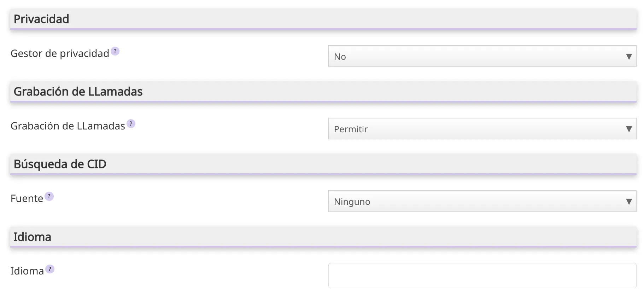Show help tooltip for Fuente
Image resolution: width=644 pixels, height=295 pixels.
tap(49, 196)
